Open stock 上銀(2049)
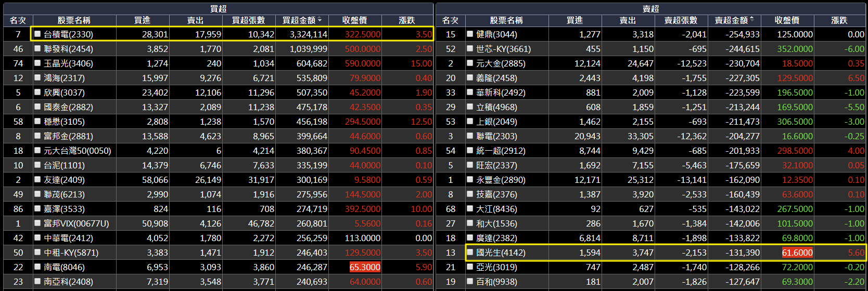The height and width of the screenshot is (291, 868). pos(496,122)
